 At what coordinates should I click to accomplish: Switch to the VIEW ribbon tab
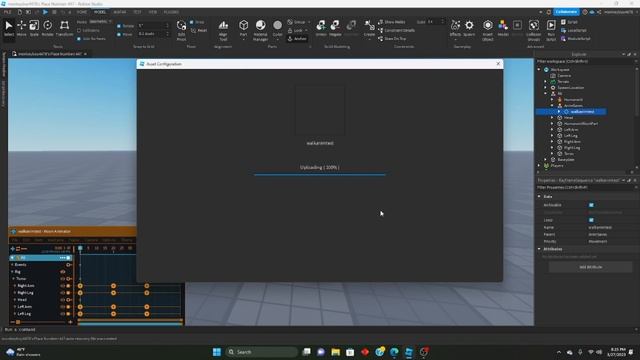click(153, 12)
